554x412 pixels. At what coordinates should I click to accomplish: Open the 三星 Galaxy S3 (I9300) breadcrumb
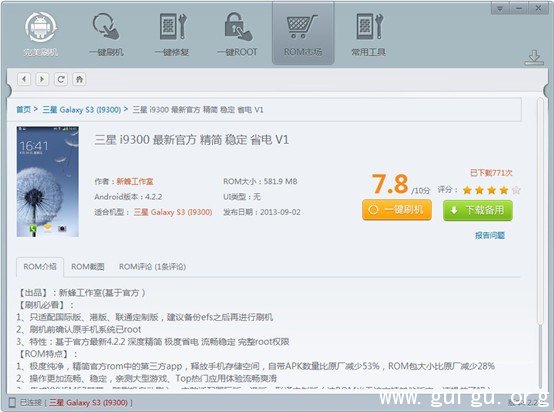point(82,110)
